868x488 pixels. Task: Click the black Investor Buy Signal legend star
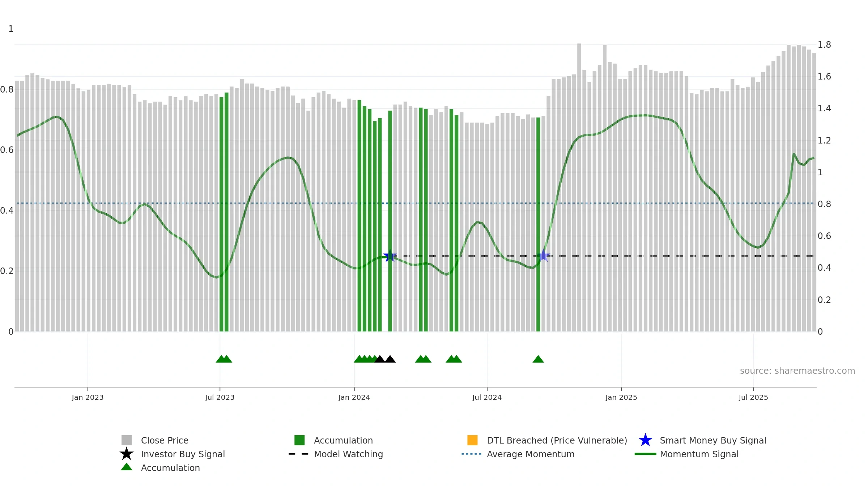tap(127, 454)
